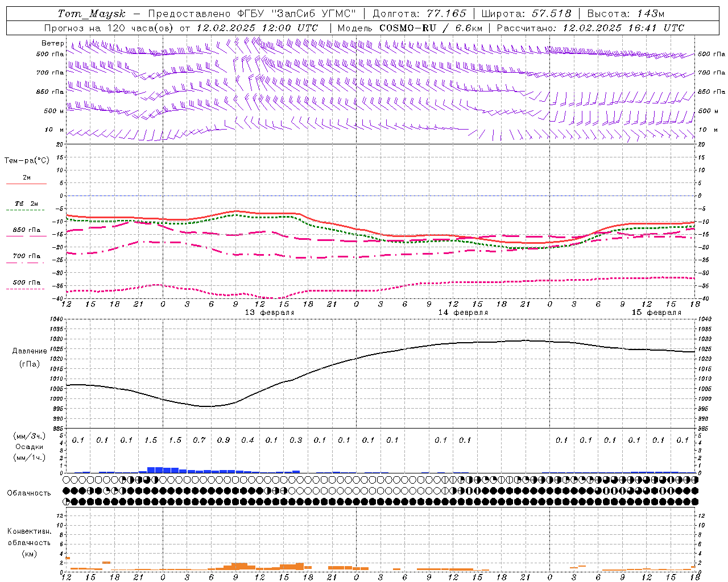The height and width of the screenshot is (582, 728).
Task: Select the (мм/3ч.) precipitation unit label
Action: point(30,436)
